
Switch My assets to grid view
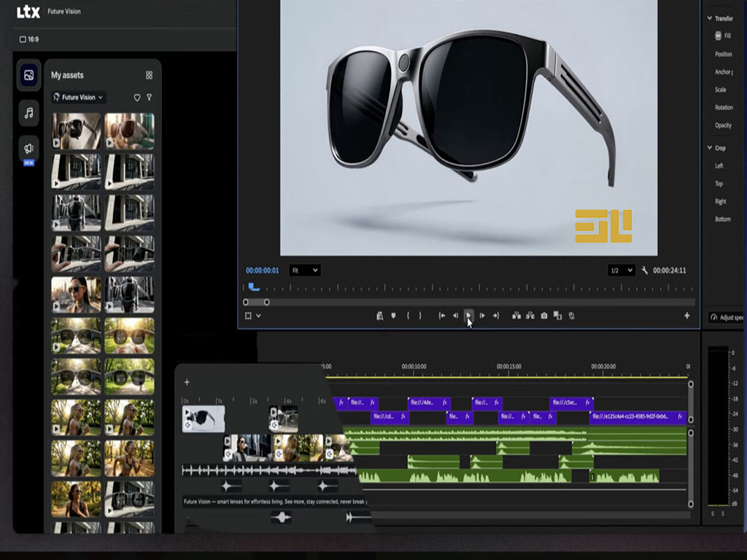point(149,75)
